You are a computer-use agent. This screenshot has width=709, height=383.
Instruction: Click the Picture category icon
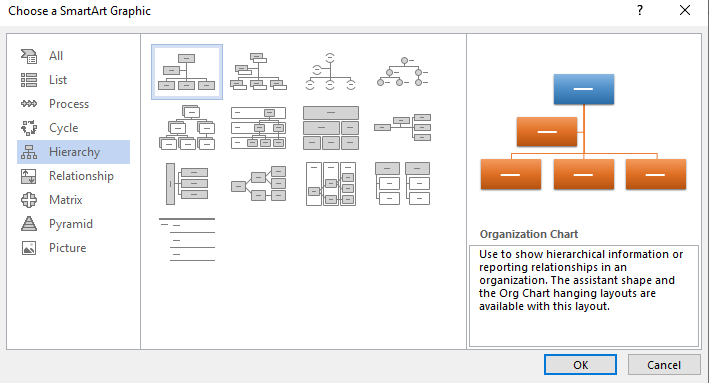29,248
